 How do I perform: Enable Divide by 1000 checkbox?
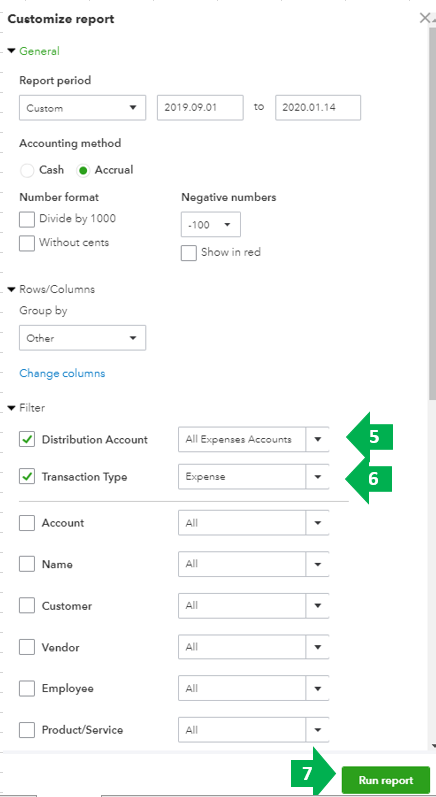point(27,219)
